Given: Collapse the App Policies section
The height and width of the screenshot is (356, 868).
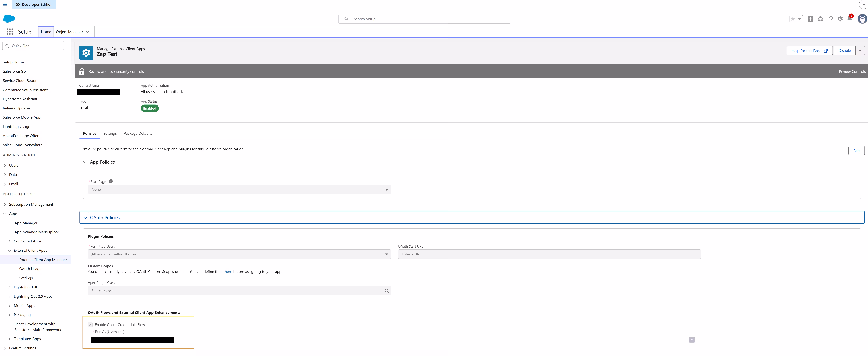Looking at the screenshot, I should (85, 162).
